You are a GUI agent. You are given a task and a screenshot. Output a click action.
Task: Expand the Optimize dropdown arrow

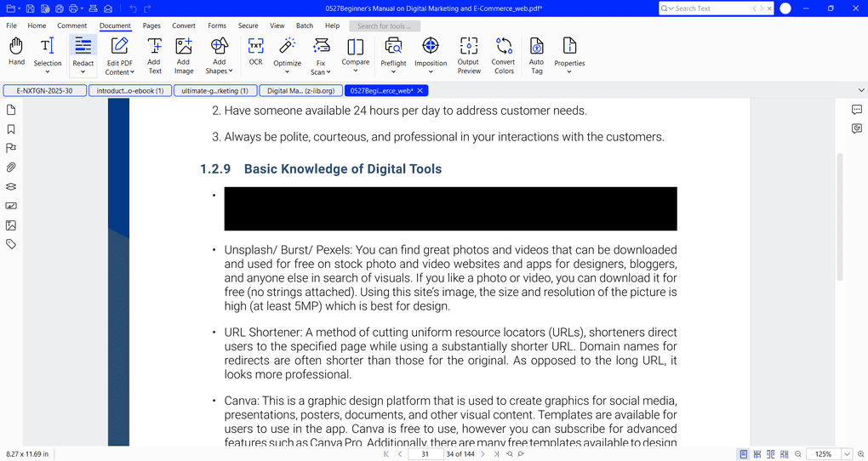(288, 72)
